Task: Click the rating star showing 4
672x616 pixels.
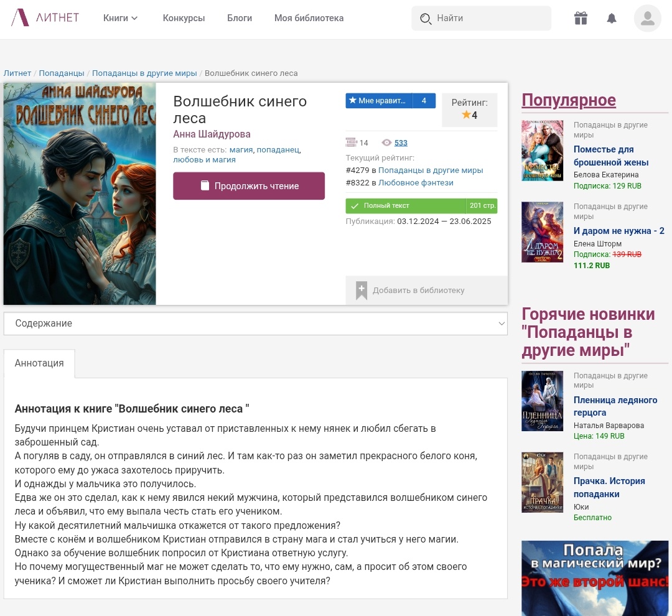Action: click(x=466, y=114)
